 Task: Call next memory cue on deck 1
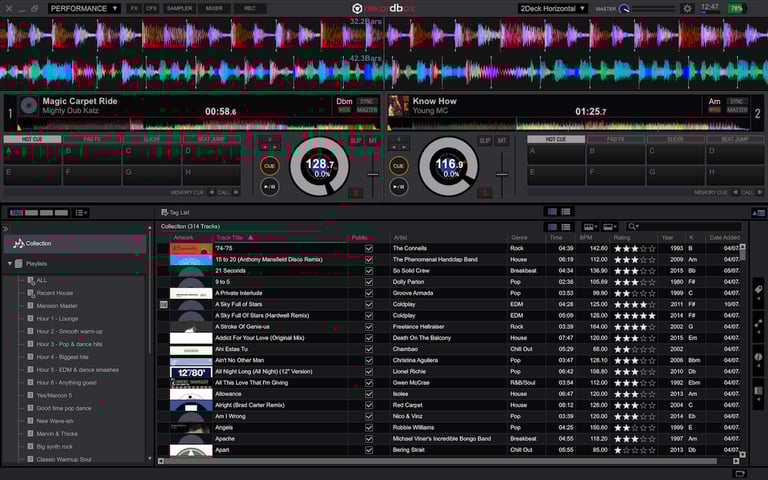[236, 192]
